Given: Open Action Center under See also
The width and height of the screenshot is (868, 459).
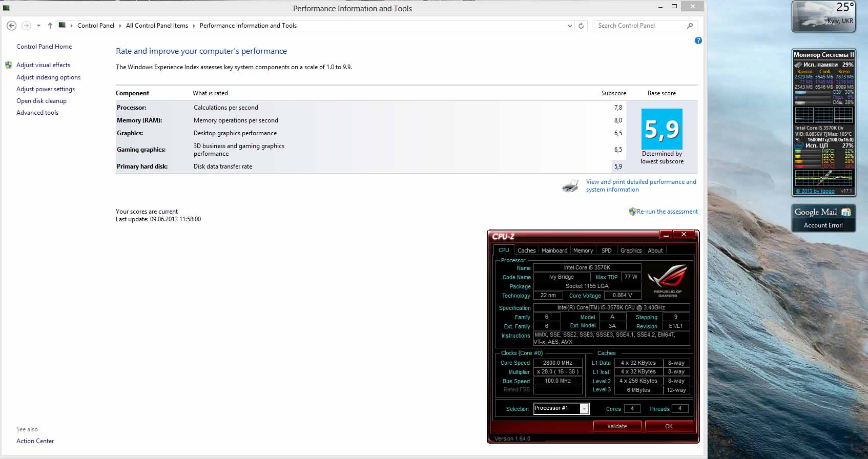Looking at the screenshot, I should (x=35, y=441).
